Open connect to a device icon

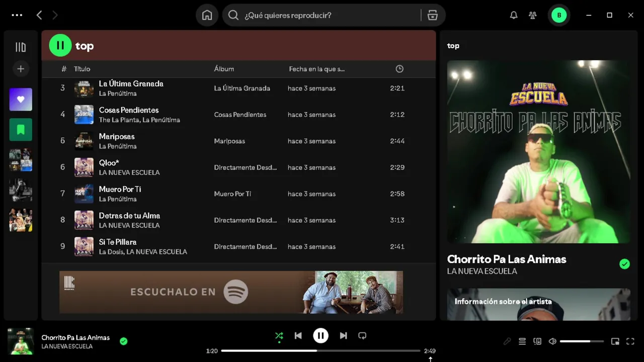click(537, 341)
